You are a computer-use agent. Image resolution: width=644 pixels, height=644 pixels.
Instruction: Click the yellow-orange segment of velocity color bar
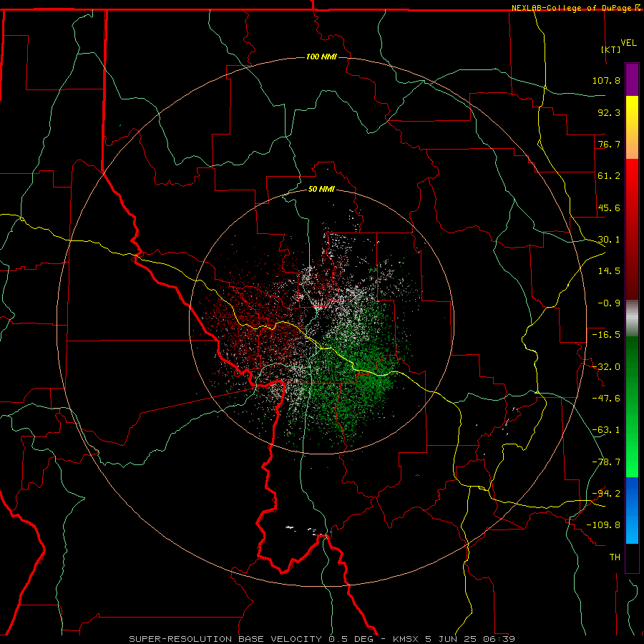click(632, 127)
